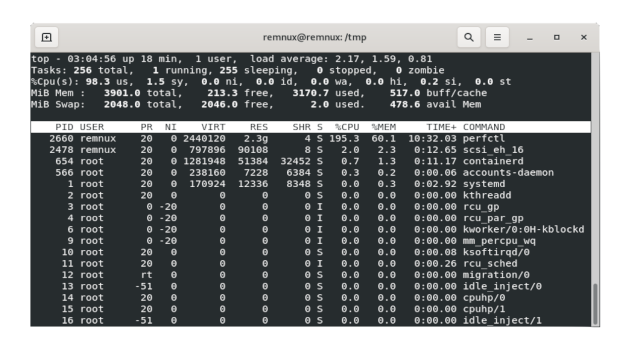Click the top time 03:04:56

[x=92, y=59]
